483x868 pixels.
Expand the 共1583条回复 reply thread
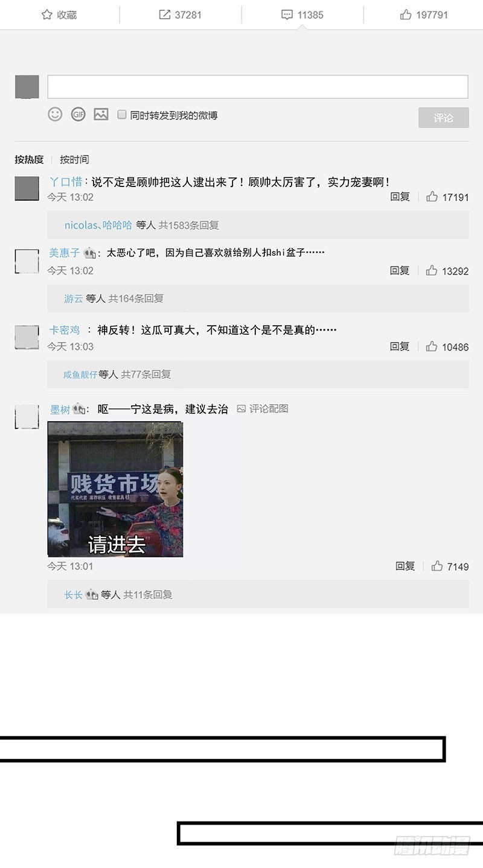189,225
